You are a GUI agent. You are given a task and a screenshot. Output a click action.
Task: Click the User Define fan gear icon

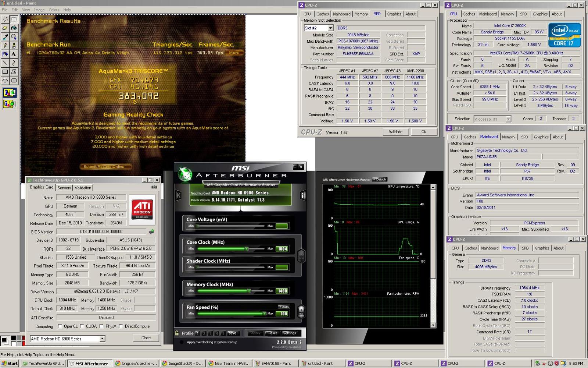(301, 311)
